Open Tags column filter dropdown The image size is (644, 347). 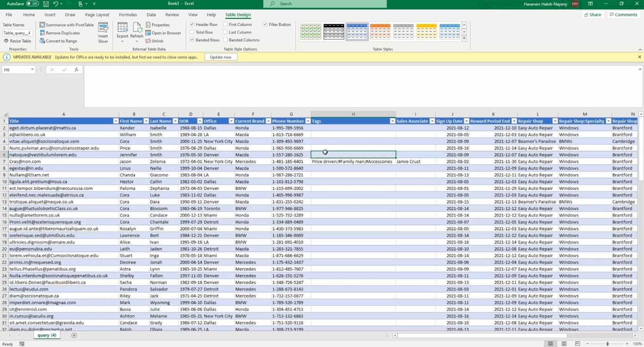[392, 121]
